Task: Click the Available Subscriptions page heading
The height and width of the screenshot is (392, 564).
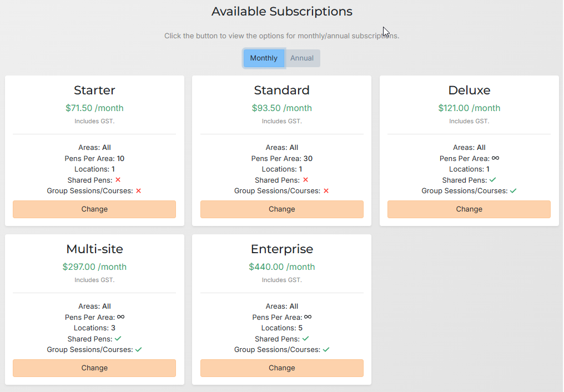Action: 281,11
